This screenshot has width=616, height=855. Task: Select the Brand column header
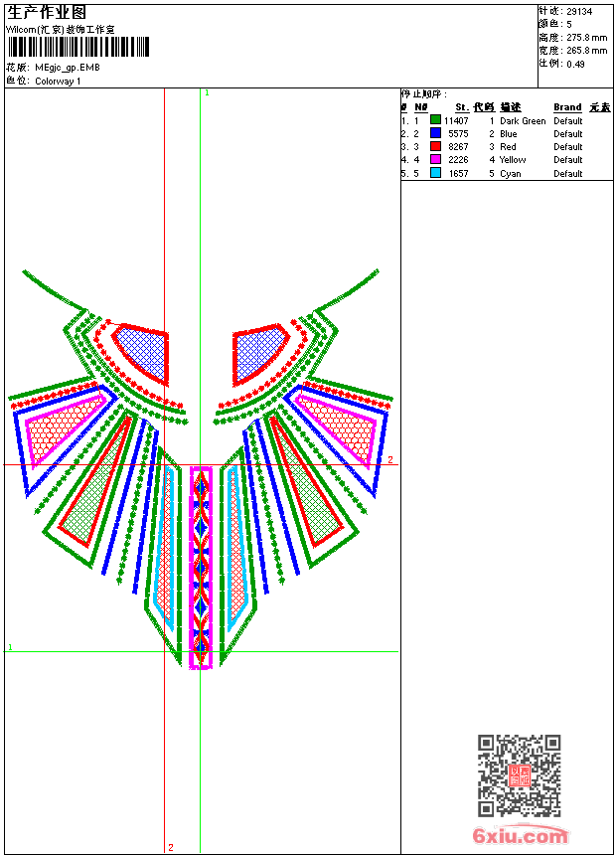click(567, 107)
